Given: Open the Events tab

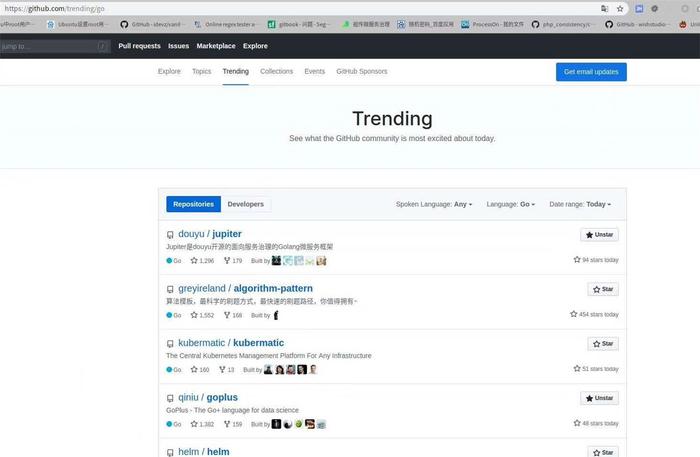Looking at the screenshot, I should coord(315,71).
